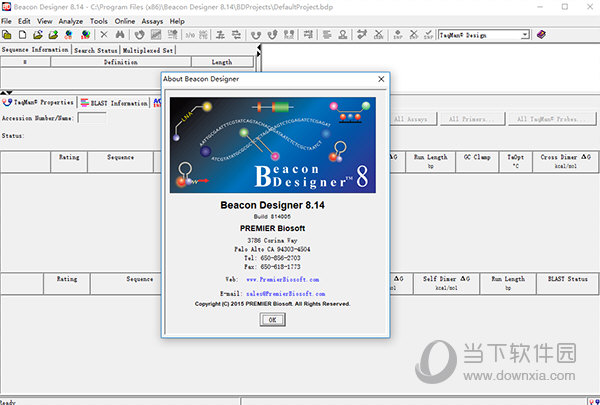Click the binoculars search icon
Viewport: 600px width, 405px height.
pos(119,35)
